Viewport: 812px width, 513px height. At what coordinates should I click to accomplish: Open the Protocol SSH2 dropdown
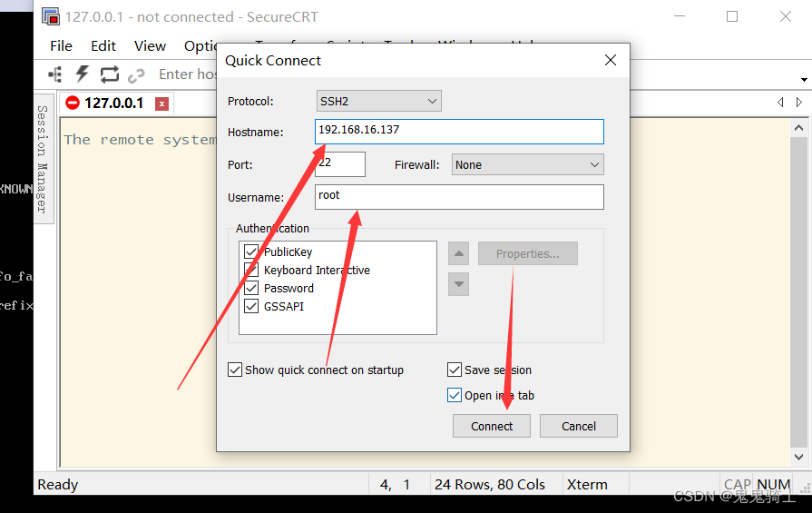click(379, 101)
